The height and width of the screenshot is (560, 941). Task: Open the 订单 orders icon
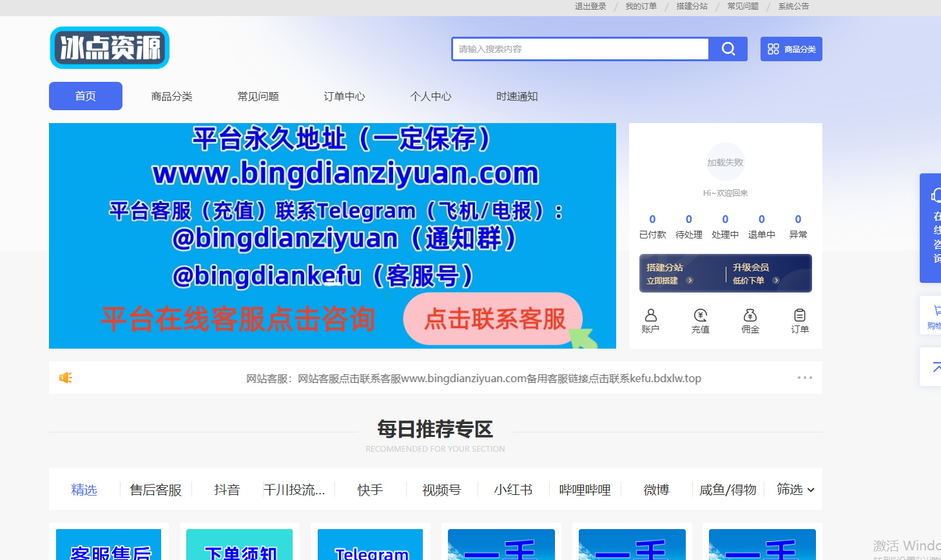pos(800,321)
